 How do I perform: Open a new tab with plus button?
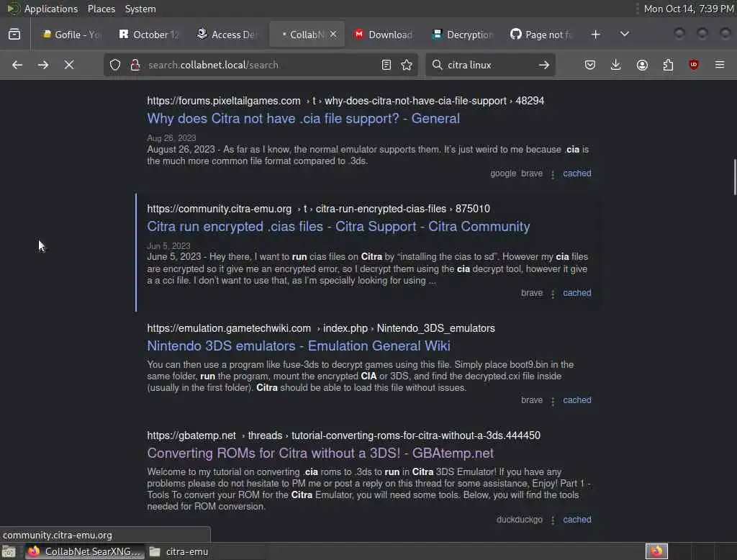(595, 35)
